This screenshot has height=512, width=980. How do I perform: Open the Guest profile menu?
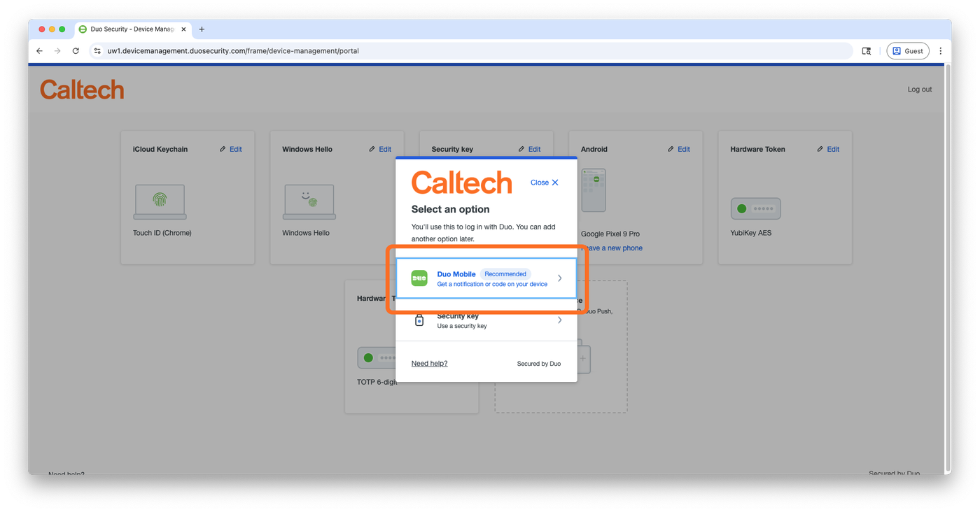tap(908, 51)
